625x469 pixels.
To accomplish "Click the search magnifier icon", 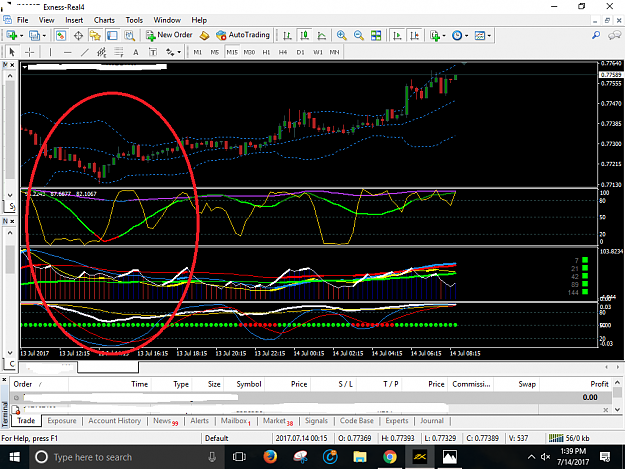I will tap(596, 35).
